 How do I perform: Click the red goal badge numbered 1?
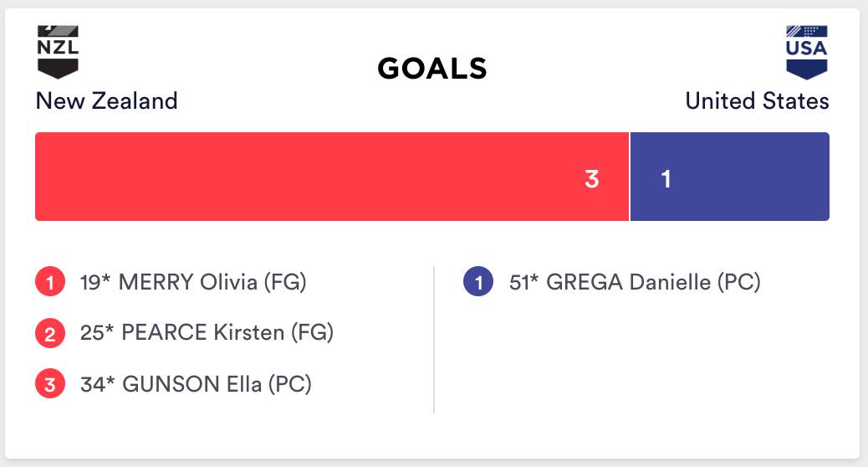tap(49, 284)
